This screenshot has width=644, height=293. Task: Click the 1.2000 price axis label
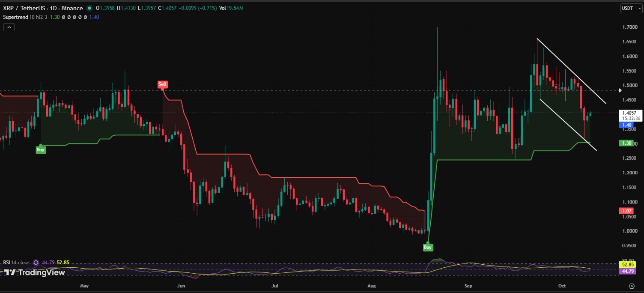[x=630, y=173]
